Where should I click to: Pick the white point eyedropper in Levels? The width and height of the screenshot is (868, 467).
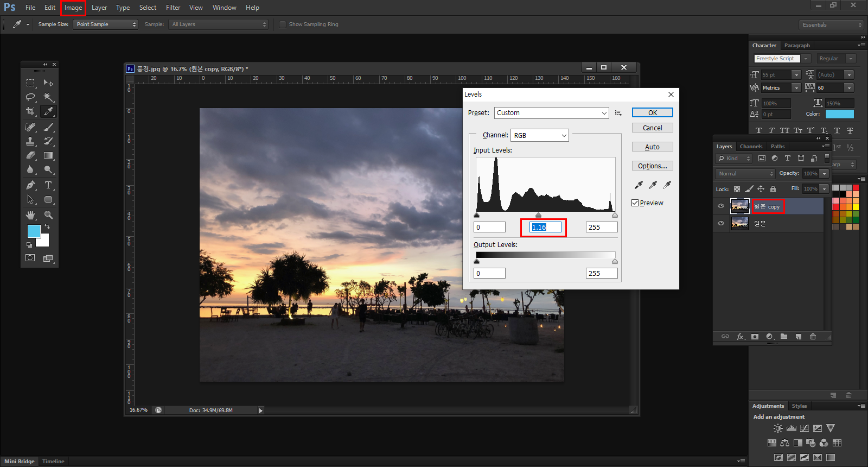click(x=667, y=185)
